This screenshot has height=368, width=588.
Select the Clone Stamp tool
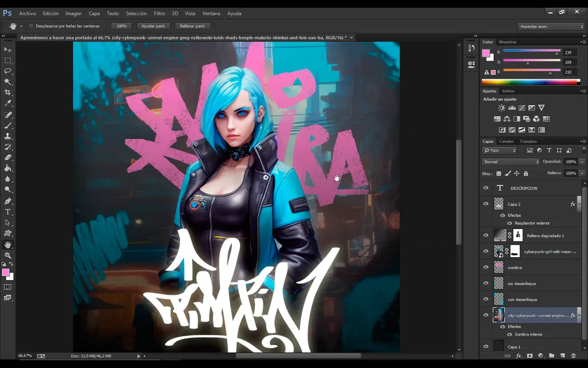[x=8, y=137]
